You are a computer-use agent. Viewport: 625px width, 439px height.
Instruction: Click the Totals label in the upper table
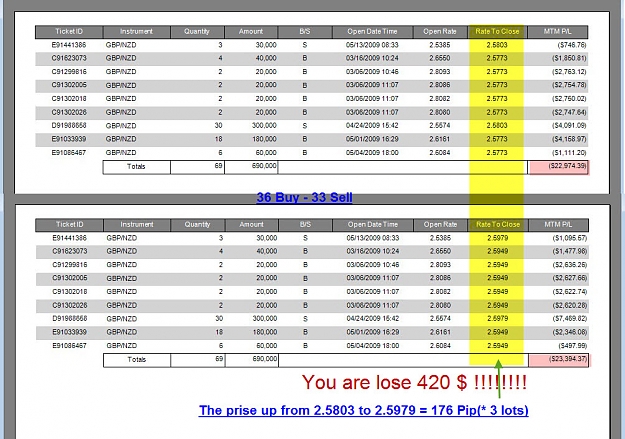click(136, 167)
